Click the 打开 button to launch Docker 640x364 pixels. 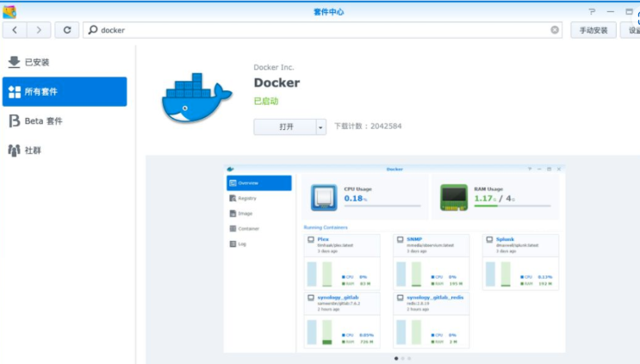[285, 126]
